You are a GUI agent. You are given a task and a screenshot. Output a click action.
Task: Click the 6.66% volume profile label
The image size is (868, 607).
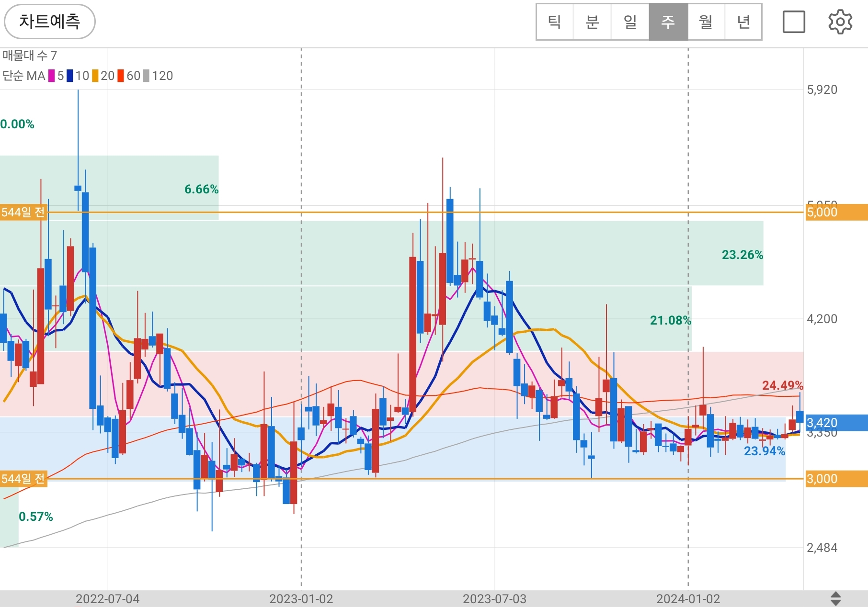click(x=202, y=189)
